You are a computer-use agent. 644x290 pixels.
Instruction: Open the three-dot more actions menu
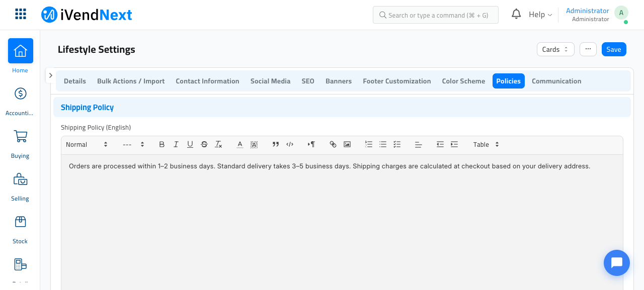(x=588, y=49)
